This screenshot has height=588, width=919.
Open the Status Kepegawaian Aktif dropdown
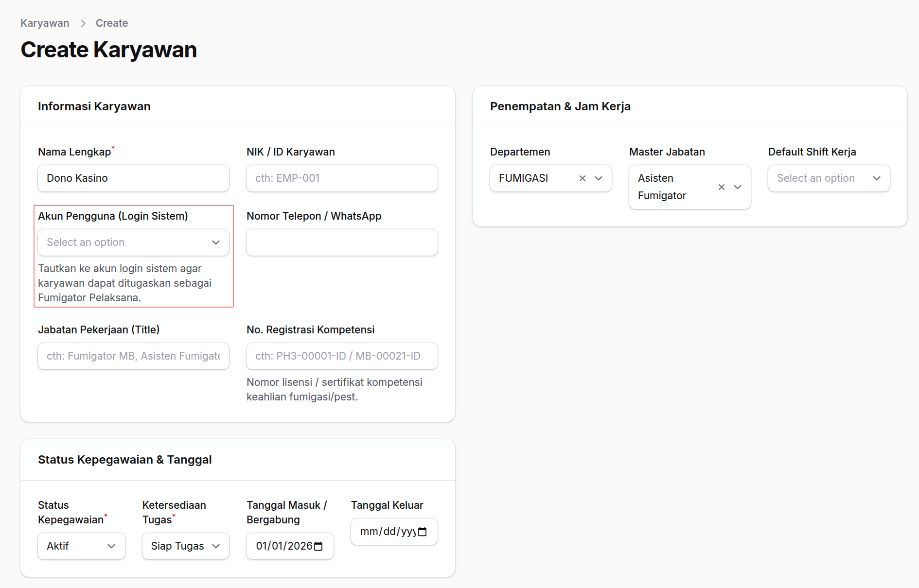(81, 546)
